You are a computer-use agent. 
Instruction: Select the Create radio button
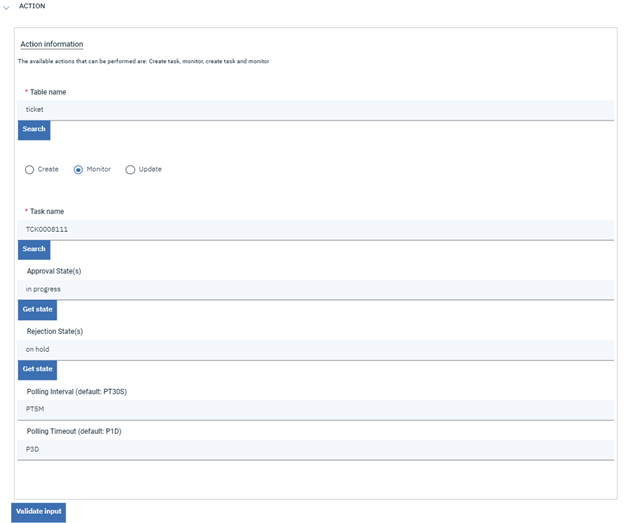click(30, 169)
